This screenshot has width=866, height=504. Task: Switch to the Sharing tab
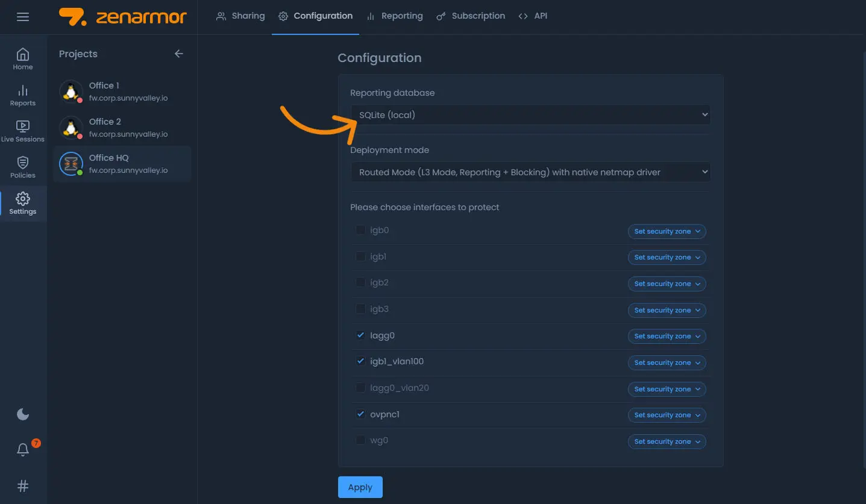pyautogui.click(x=240, y=16)
